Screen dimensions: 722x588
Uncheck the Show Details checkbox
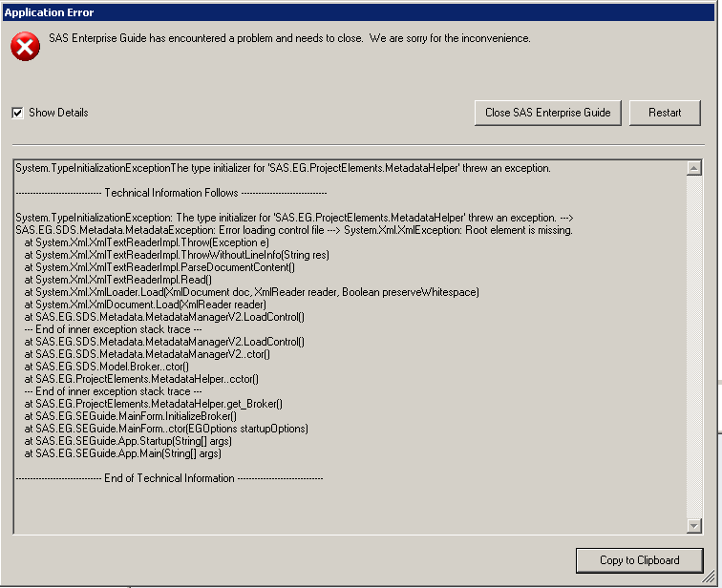click(17, 113)
